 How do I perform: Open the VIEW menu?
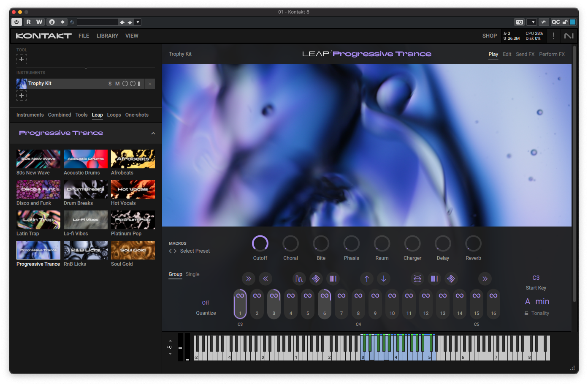tap(132, 36)
